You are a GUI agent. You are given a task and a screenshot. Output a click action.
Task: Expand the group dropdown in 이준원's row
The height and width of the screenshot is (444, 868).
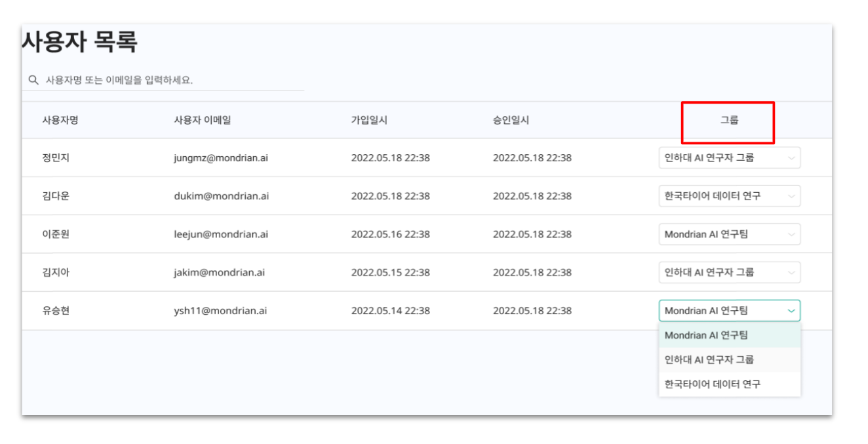[729, 235]
